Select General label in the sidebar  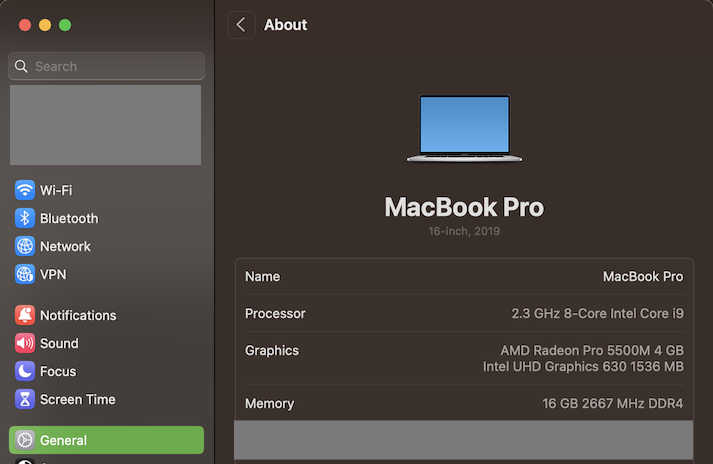tap(63, 440)
